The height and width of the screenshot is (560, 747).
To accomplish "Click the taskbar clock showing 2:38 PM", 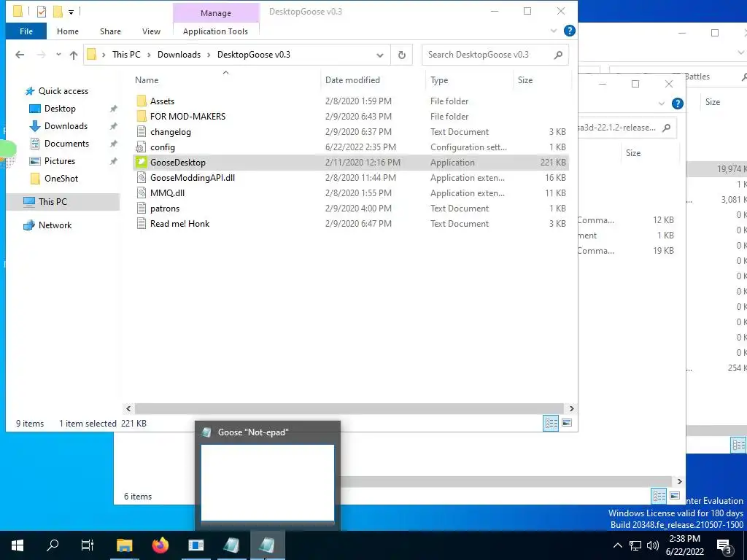I will click(x=684, y=545).
